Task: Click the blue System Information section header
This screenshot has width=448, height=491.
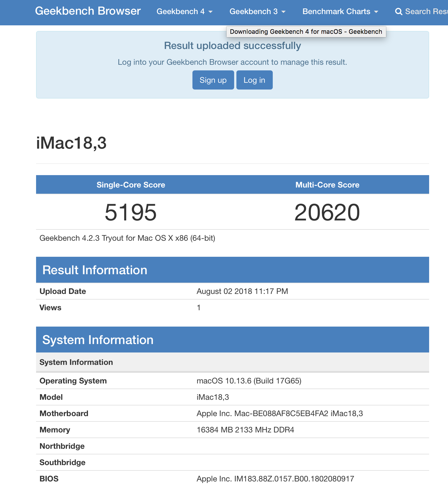Action: [x=98, y=340]
